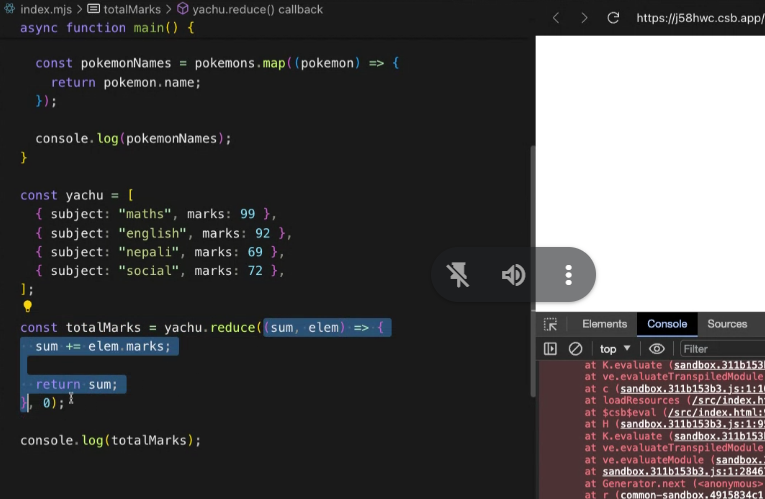The image size is (765, 499).
Task: Select yachu.reduce() callback breadcrumb
Action: 257,9
